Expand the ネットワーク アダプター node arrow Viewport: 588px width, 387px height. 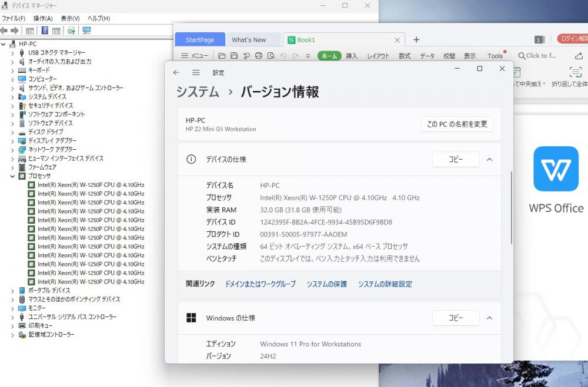pos(12,150)
